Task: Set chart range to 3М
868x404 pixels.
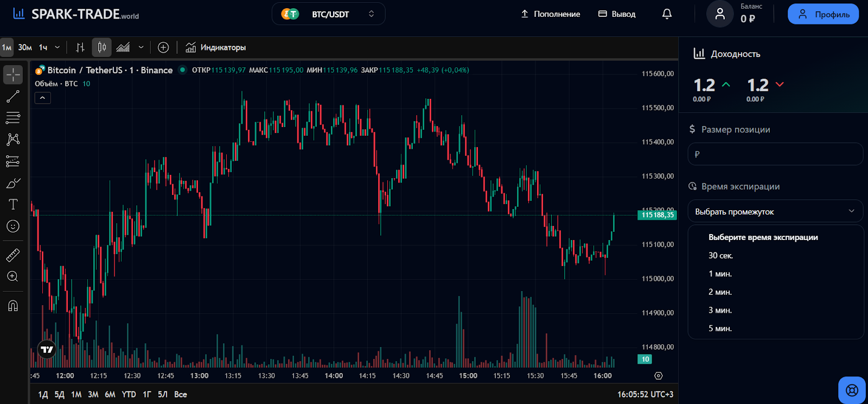Action: point(93,394)
